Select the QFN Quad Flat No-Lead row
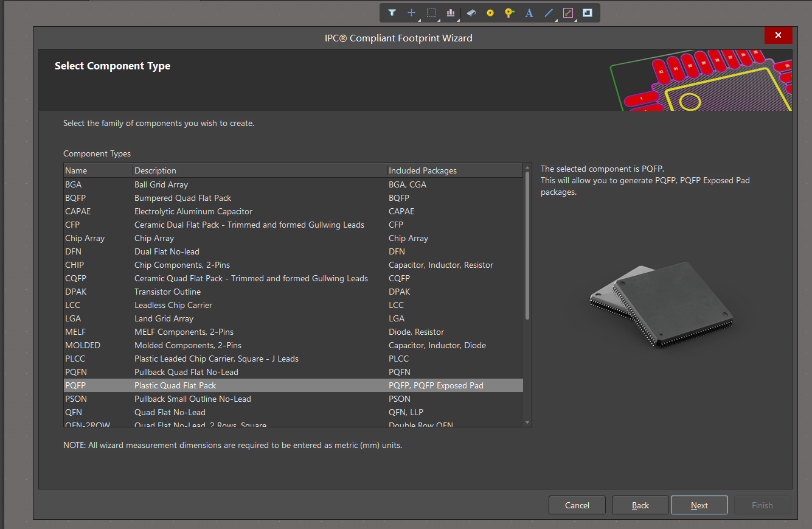Viewport: 812px width, 529px height. pyautogui.click(x=293, y=412)
